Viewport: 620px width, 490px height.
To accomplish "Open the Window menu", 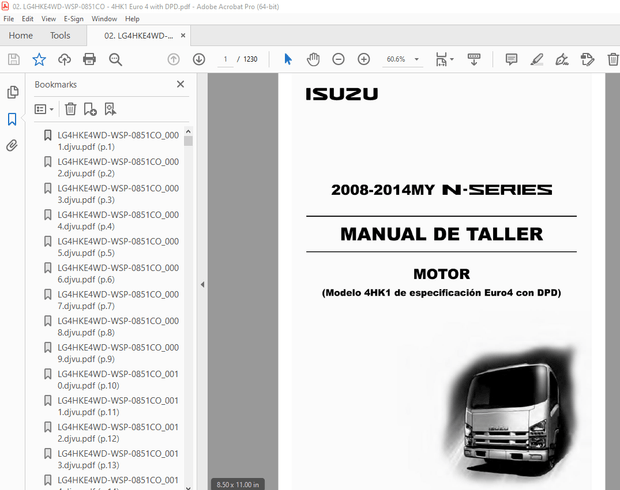I will (104, 19).
